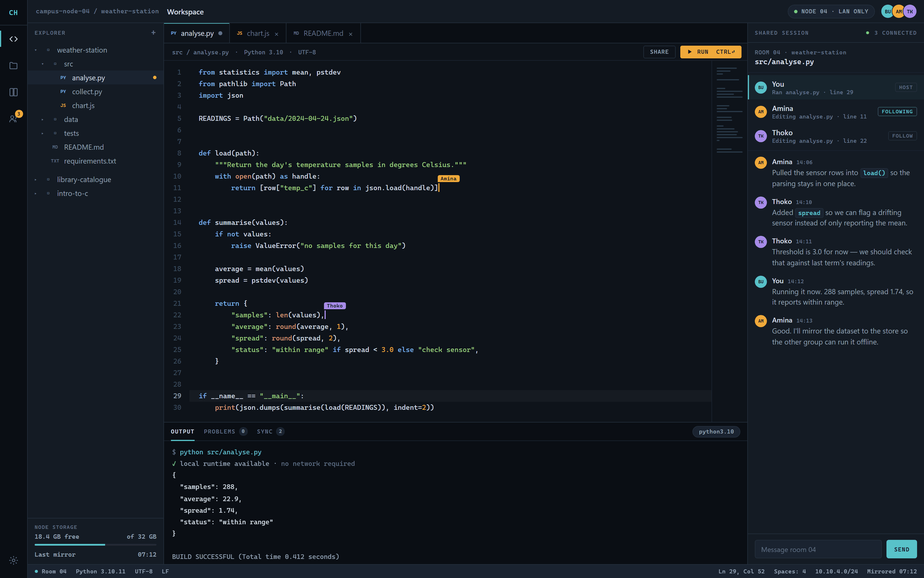Viewport: 924px width, 578px height.
Task: Switch to the chart.js editor tab
Action: click(x=258, y=33)
